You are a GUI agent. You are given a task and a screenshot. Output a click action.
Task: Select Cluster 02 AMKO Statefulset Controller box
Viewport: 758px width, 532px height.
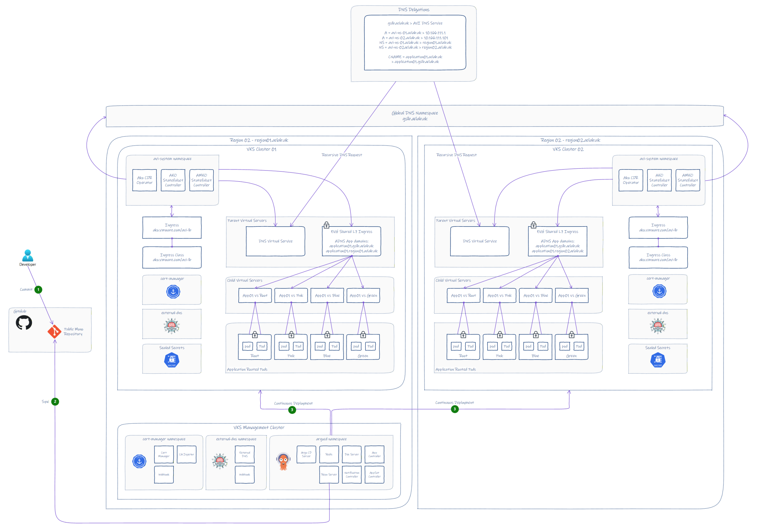[x=688, y=180]
